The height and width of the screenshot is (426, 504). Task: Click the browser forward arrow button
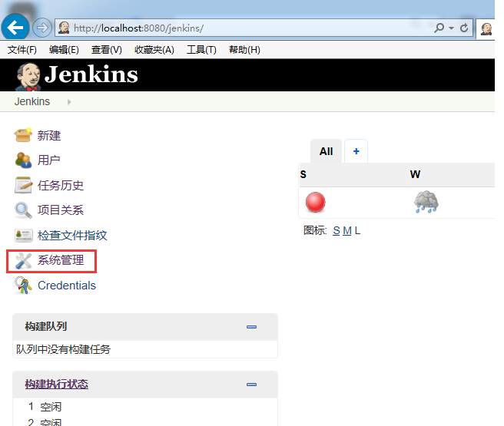pyautogui.click(x=42, y=28)
